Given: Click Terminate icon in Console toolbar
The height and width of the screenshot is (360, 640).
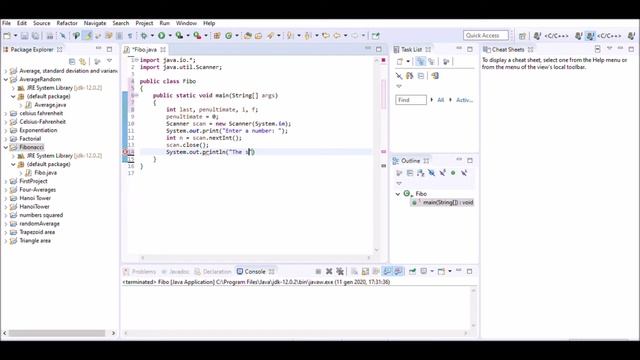Looking at the screenshot, I should (x=318, y=271).
